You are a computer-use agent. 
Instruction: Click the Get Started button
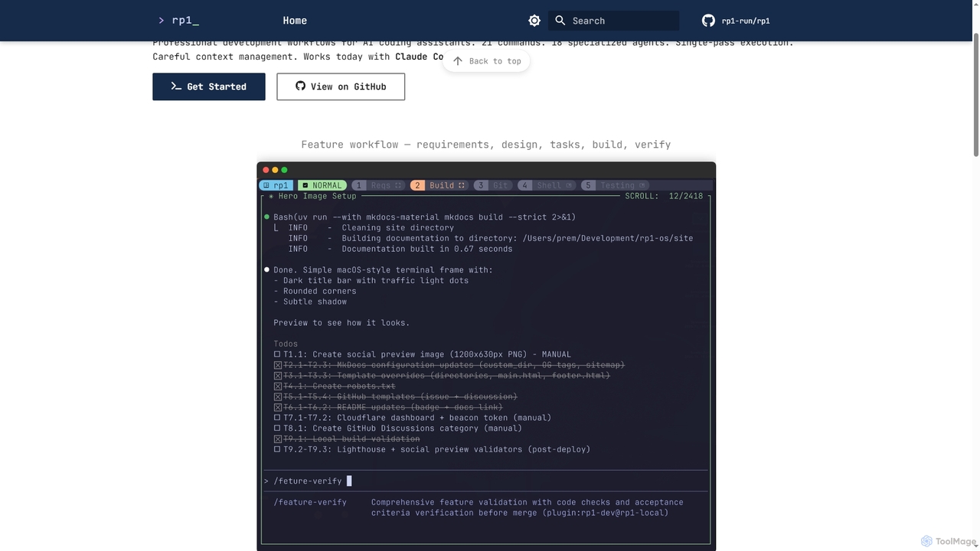[209, 86]
